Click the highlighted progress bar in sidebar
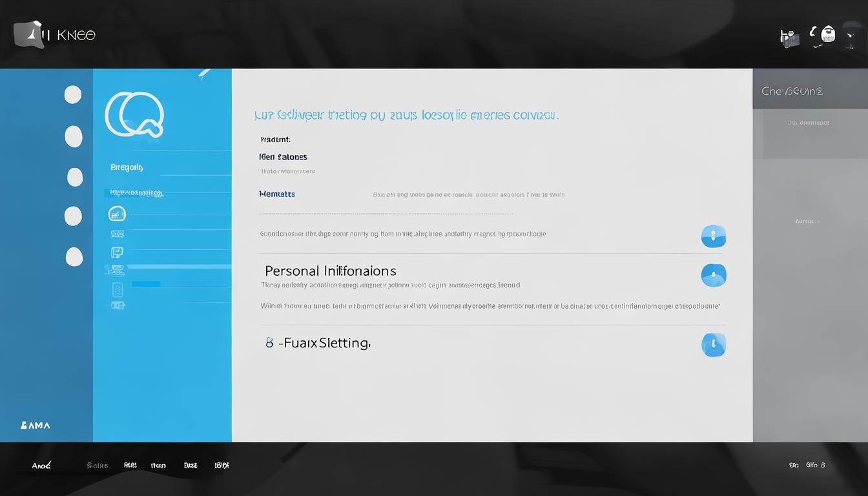This screenshot has width=868, height=496. click(x=146, y=284)
